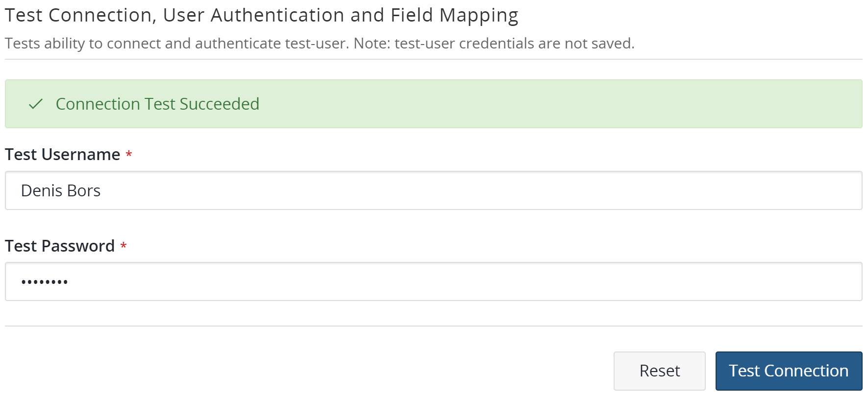Focus the Test Username input field

tap(433, 190)
